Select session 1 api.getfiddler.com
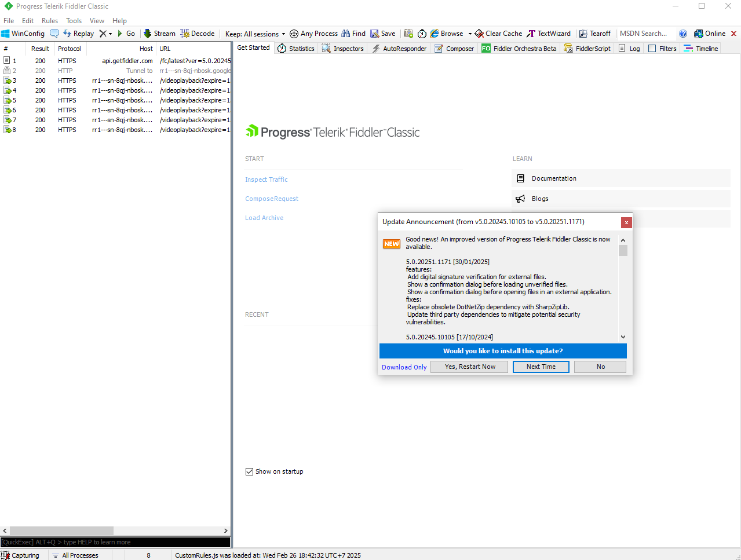 point(116,61)
